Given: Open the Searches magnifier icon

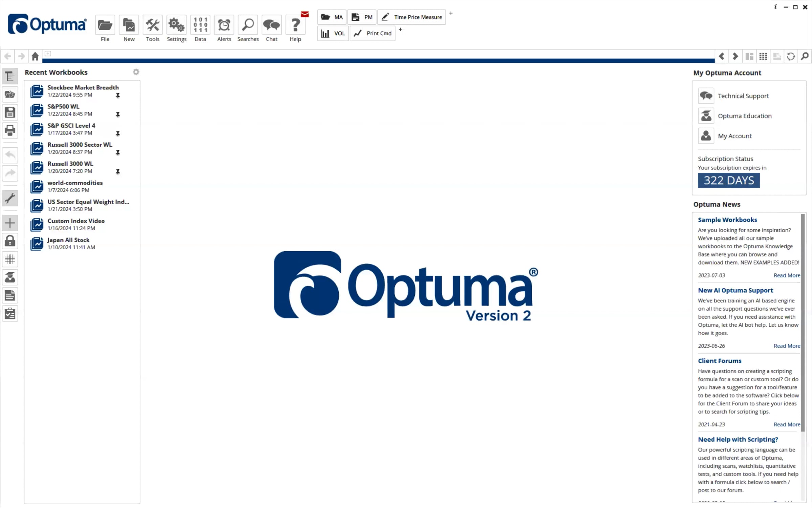Looking at the screenshot, I should coord(248,25).
